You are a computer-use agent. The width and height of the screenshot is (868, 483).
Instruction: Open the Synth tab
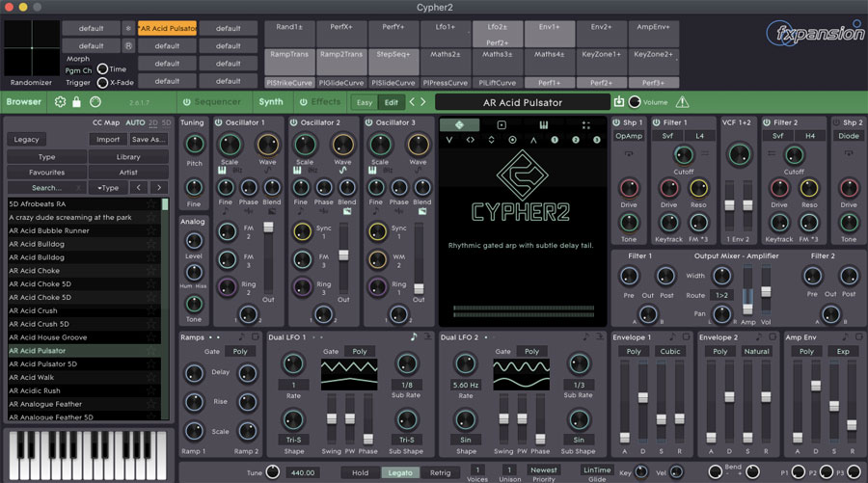click(x=271, y=102)
